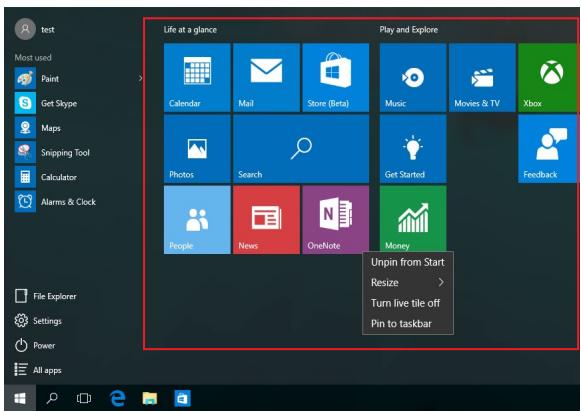Viewport: 581px width, 412px height.
Task: Click the Windows Start button
Action: tap(20, 398)
